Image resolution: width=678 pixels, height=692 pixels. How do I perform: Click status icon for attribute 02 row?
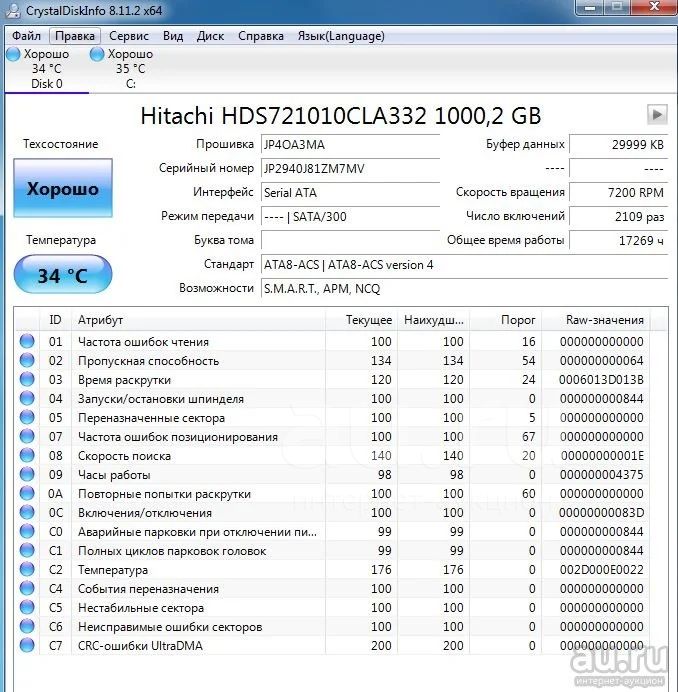[27, 360]
